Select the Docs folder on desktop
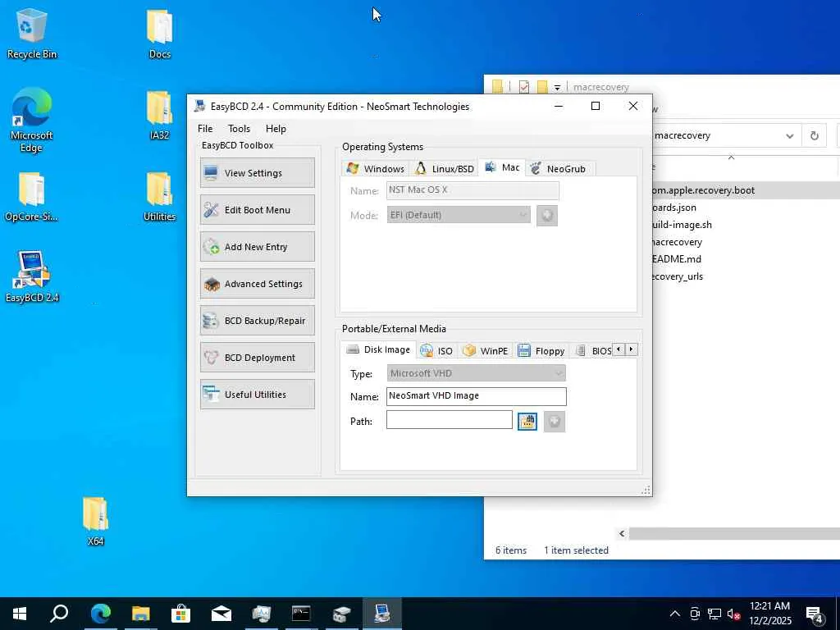 click(x=160, y=34)
